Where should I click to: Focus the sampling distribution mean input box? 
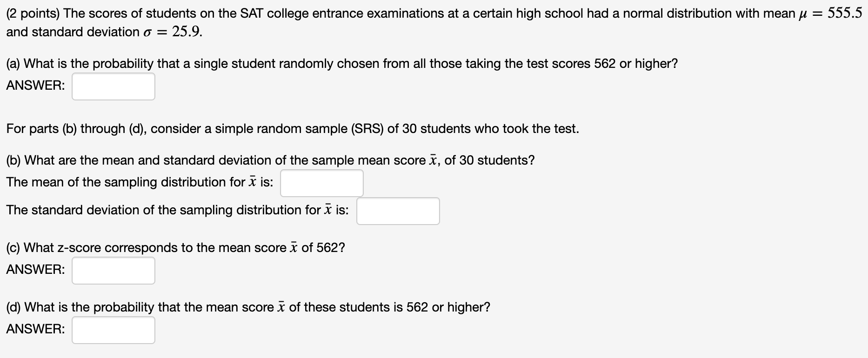pyautogui.click(x=322, y=183)
